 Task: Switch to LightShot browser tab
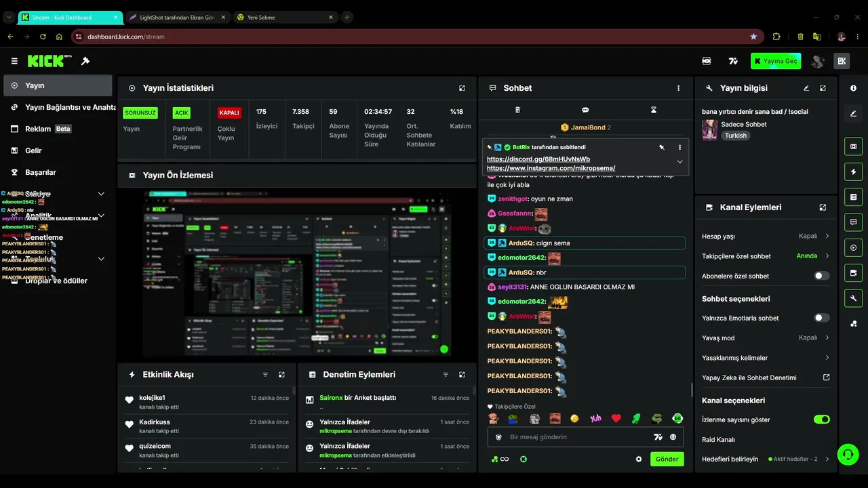coord(176,17)
